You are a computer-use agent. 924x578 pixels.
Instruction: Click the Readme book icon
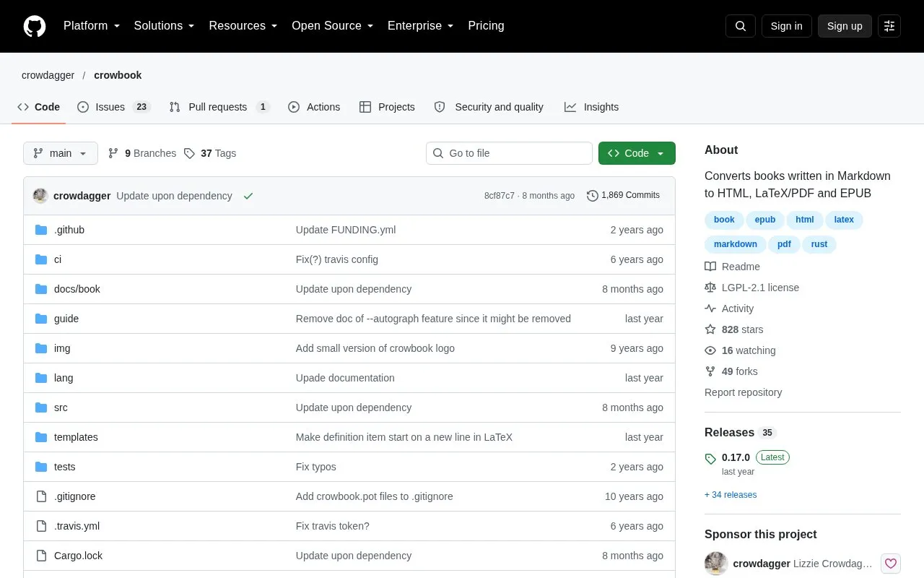(710, 267)
